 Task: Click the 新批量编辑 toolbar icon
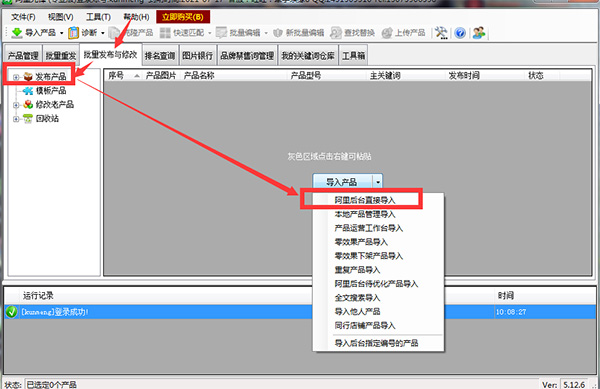click(x=278, y=33)
